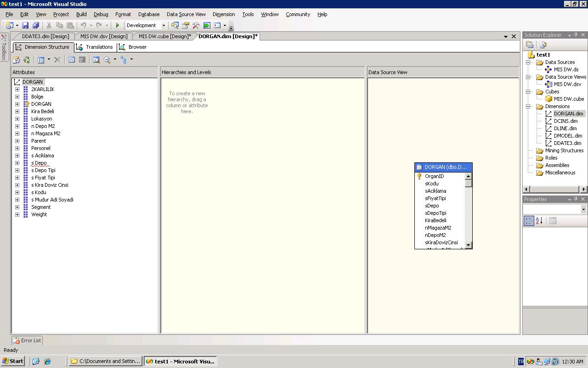Open the Development configuration dropdown
Viewport: 588px width, 368px height.
[163, 25]
